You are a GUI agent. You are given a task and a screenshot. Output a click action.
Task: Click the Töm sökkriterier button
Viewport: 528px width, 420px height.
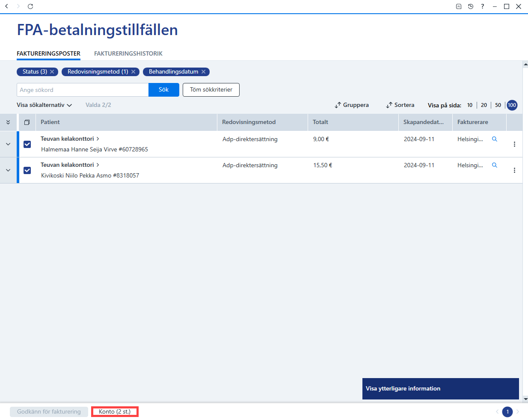211,90
